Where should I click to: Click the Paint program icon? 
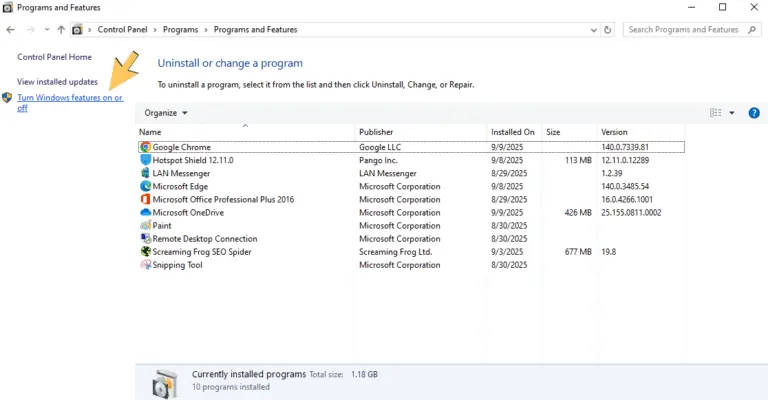pyautogui.click(x=145, y=225)
